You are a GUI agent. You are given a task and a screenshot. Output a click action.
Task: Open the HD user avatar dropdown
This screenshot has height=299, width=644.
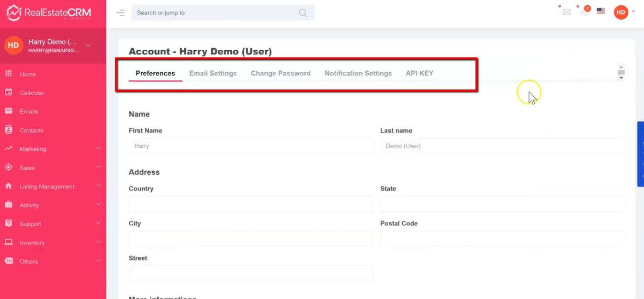coord(621,12)
